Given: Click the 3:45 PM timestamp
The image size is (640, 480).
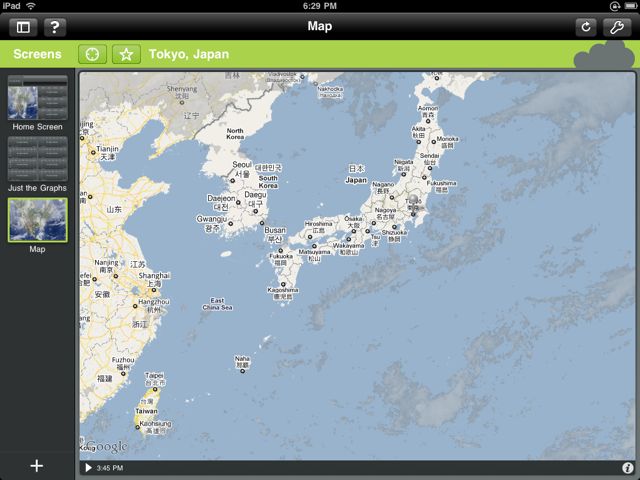Looking at the screenshot, I should pos(110,468).
